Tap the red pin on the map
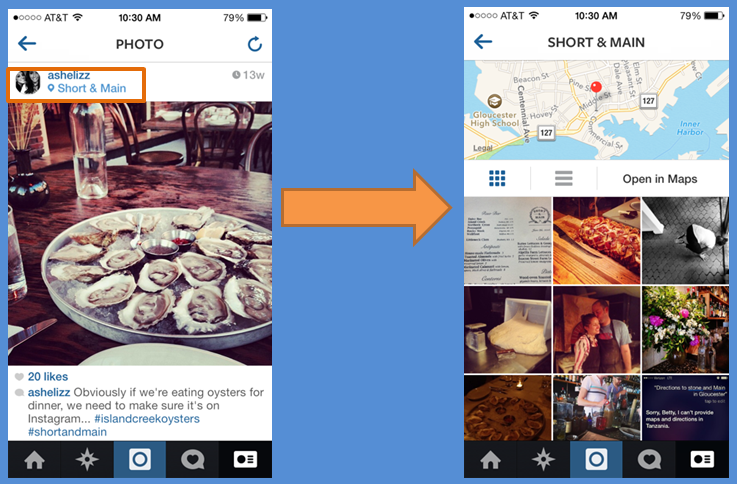The image size is (737, 484). coord(596,87)
